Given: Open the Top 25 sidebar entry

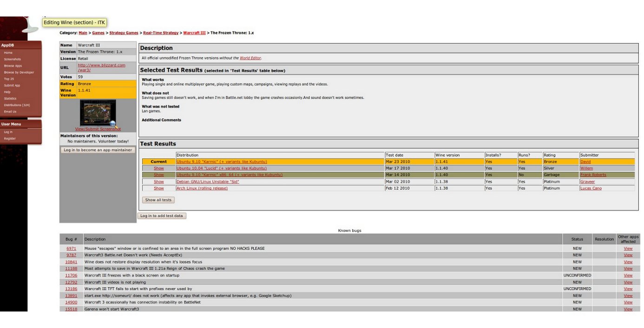Looking at the screenshot, I should (x=9, y=79).
